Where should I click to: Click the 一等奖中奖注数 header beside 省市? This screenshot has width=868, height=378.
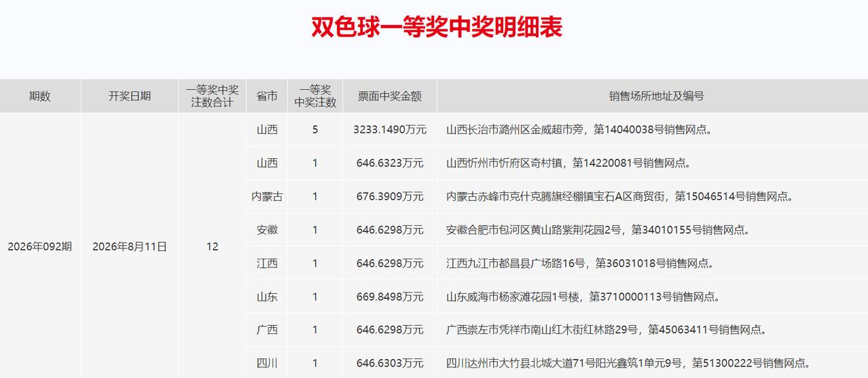point(315,96)
